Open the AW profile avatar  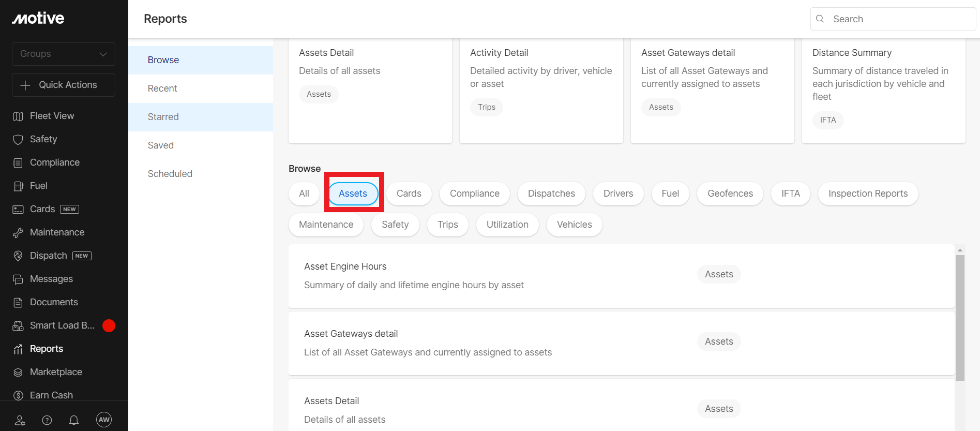(x=104, y=420)
